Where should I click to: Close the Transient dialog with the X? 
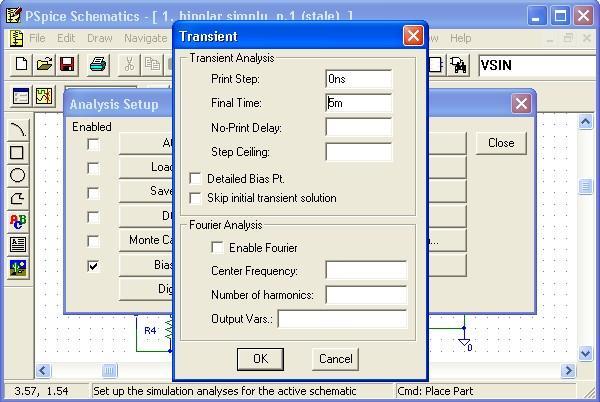413,36
